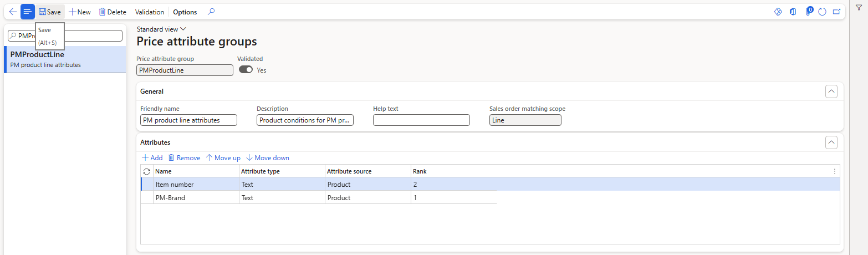Viewport: 868px width, 255px height.
Task: Click Attribute source Product in Item number row
Action: pyautogui.click(x=367, y=184)
